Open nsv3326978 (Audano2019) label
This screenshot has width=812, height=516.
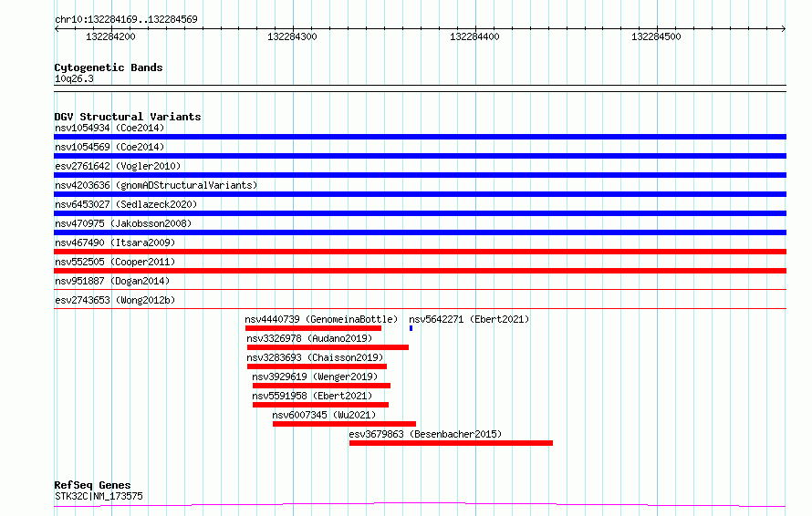[x=309, y=338]
